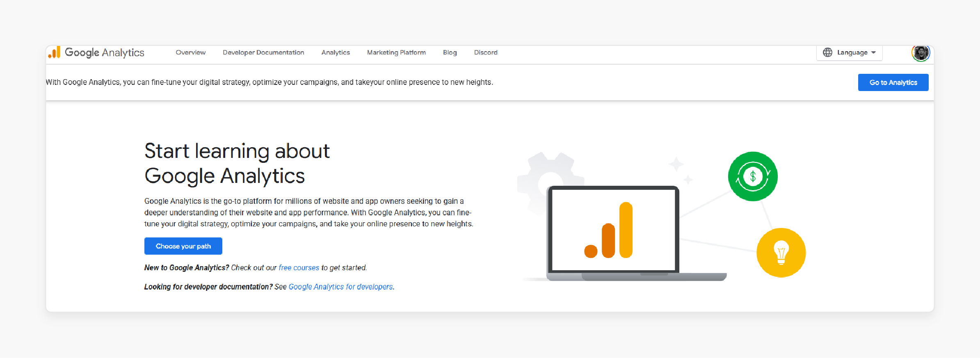Click 'Looking for developer documentation?' text
The image size is (980, 358).
click(x=208, y=287)
